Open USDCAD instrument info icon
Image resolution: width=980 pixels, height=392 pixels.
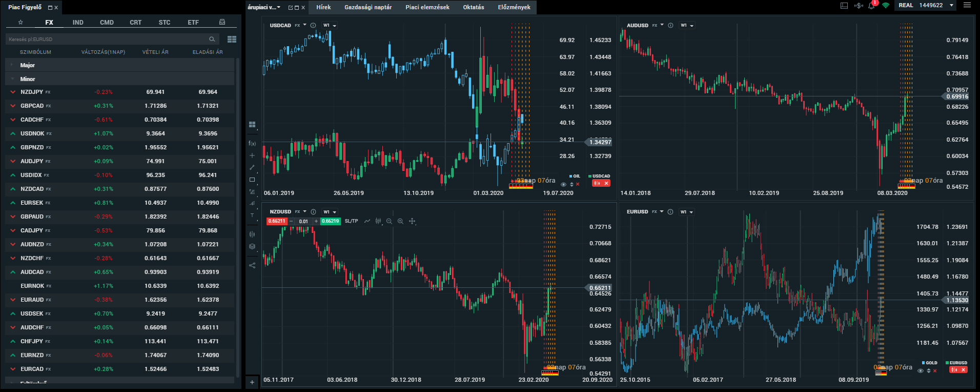pos(313,25)
